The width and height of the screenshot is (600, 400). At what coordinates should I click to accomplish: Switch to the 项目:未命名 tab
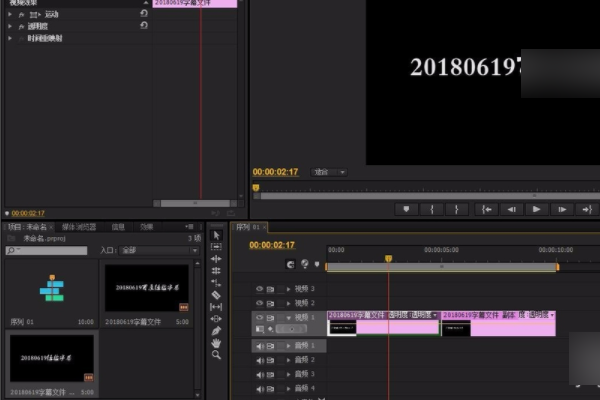[28, 227]
